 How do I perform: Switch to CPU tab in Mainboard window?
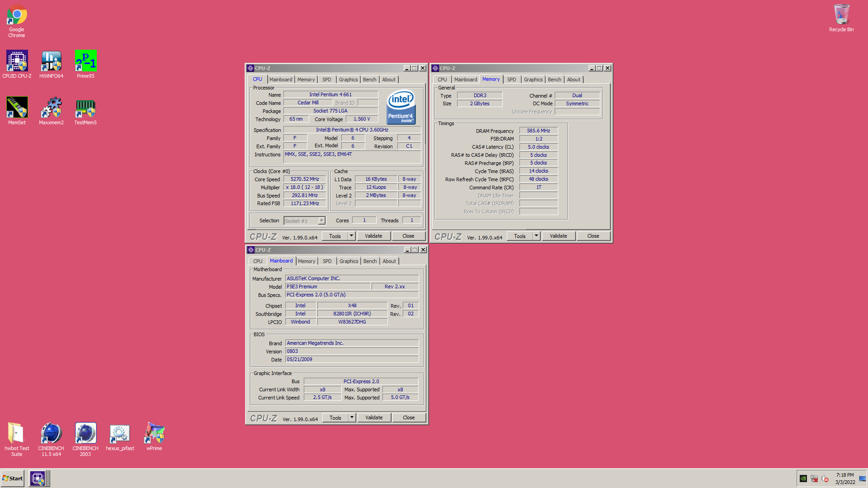point(258,261)
